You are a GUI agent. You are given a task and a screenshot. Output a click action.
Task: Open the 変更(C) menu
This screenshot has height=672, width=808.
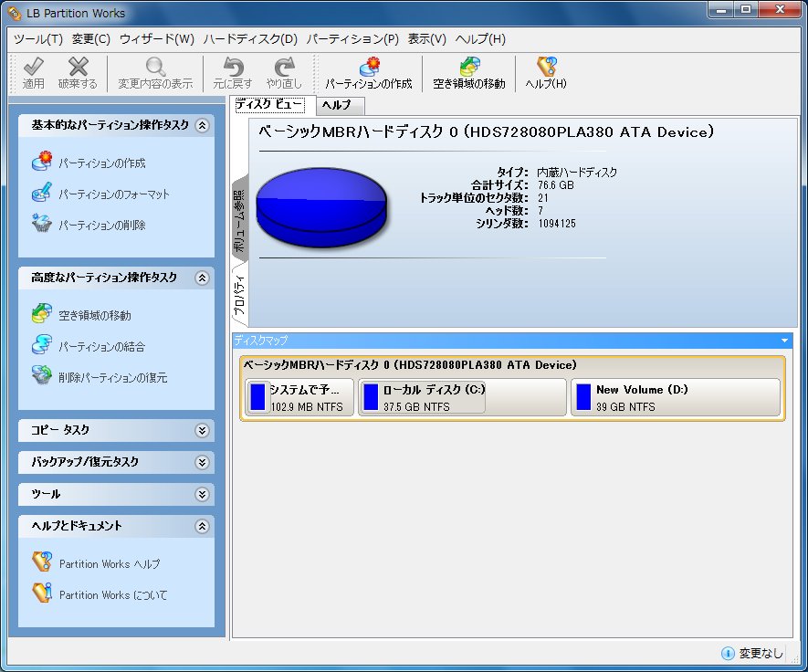click(91, 39)
